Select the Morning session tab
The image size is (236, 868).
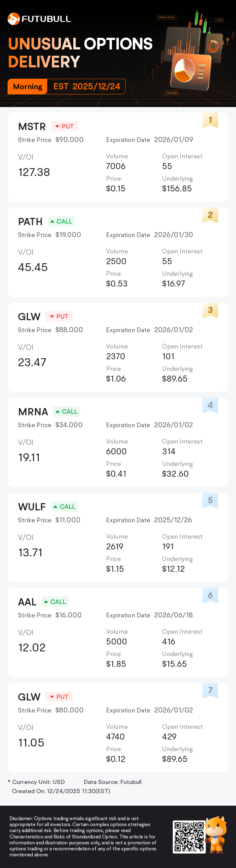coord(28,87)
